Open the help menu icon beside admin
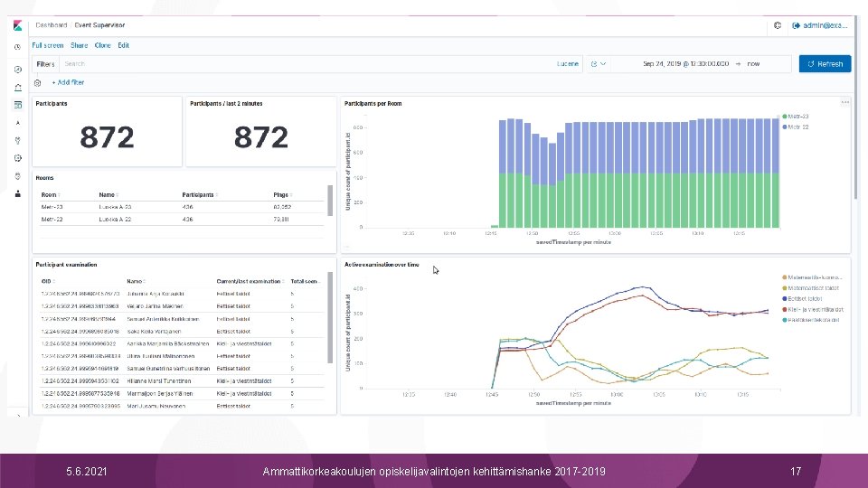Screen dimensions: 868x488 (x=778, y=25)
